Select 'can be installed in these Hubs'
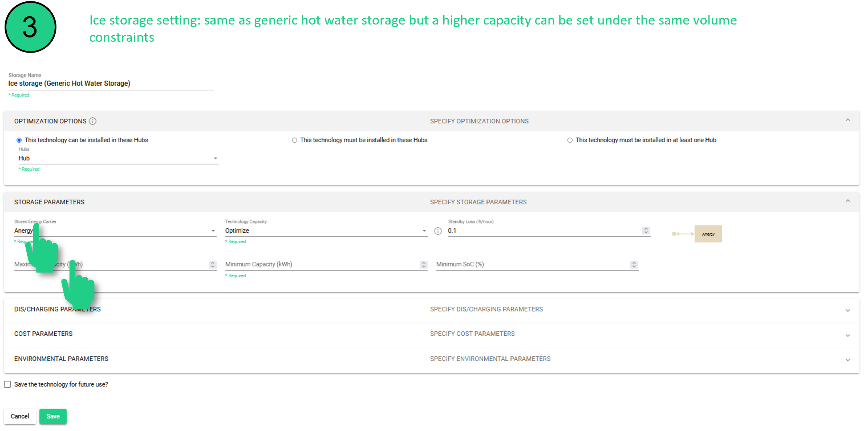This screenshot has width=868, height=431. click(x=19, y=140)
